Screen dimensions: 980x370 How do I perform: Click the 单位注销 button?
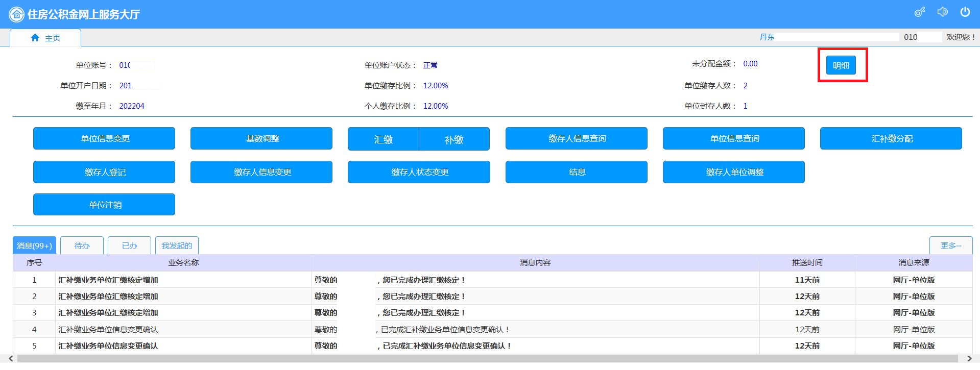[x=104, y=204]
